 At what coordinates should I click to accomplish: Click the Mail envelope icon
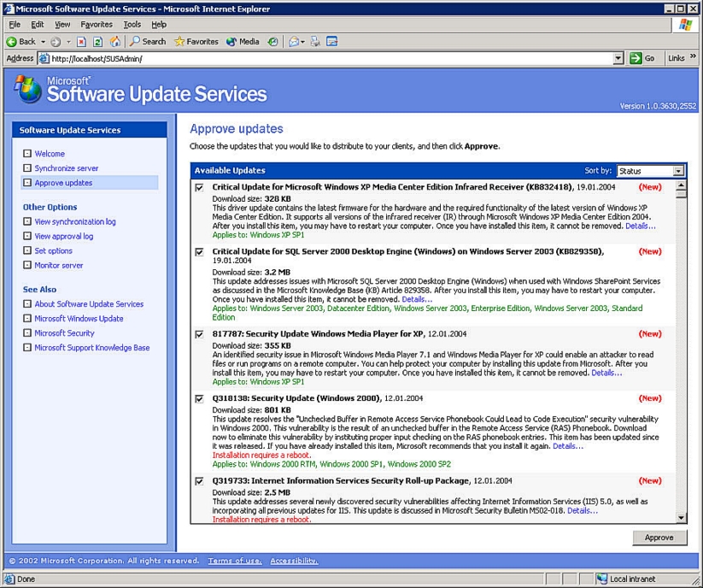pyautogui.click(x=294, y=42)
